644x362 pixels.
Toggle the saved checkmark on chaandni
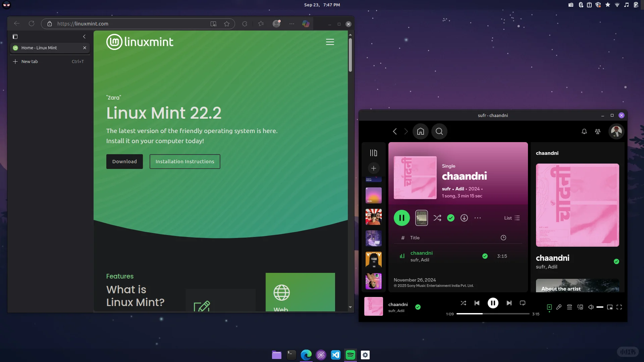point(450,218)
